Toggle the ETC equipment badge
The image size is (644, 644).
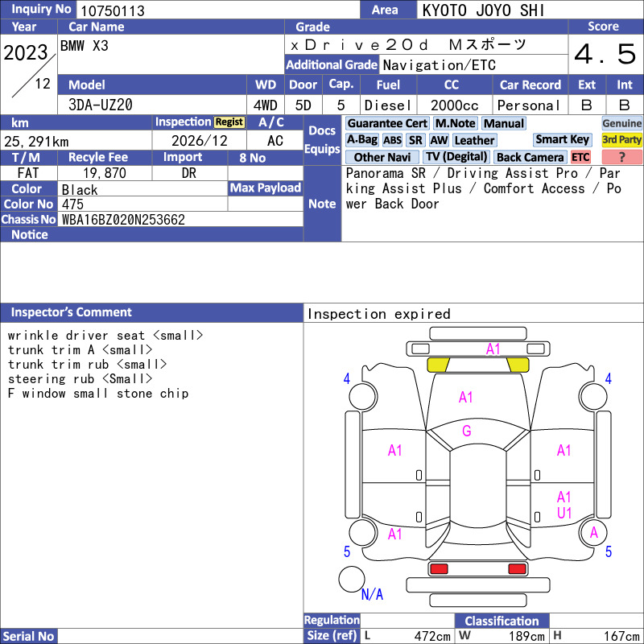tap(580, 157)
